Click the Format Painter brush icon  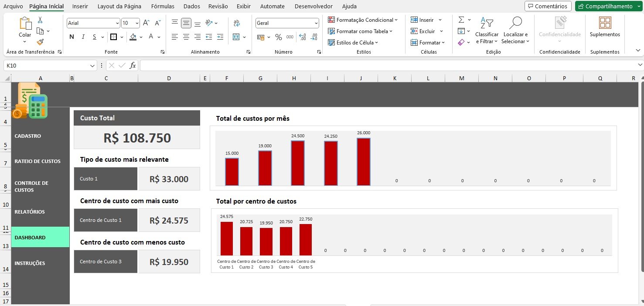(x=40, y=42)
